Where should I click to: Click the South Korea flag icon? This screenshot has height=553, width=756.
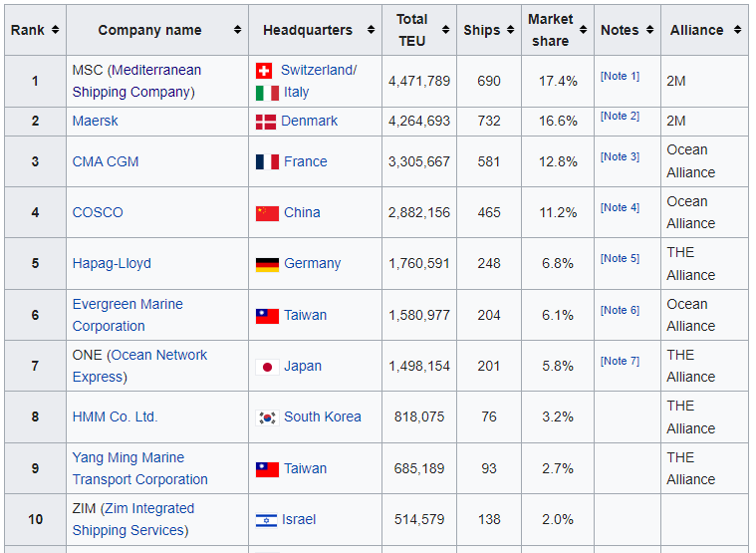(x=266, y=417)
